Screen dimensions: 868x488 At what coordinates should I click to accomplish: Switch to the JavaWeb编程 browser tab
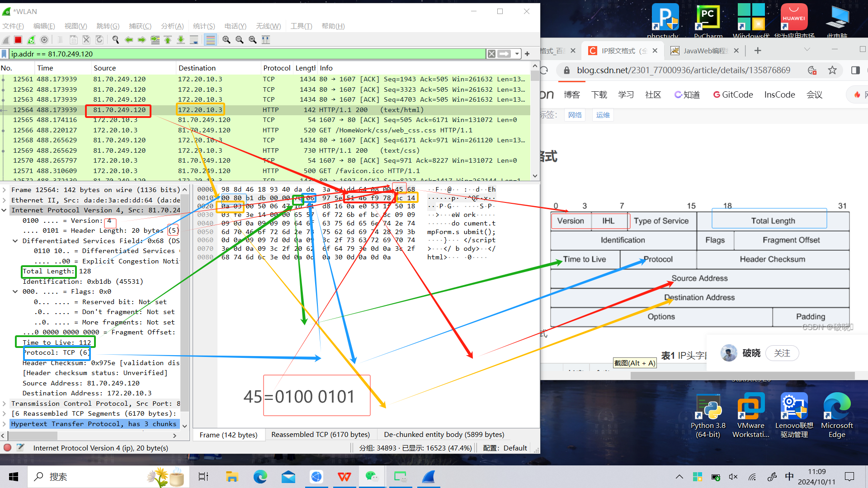704,51
